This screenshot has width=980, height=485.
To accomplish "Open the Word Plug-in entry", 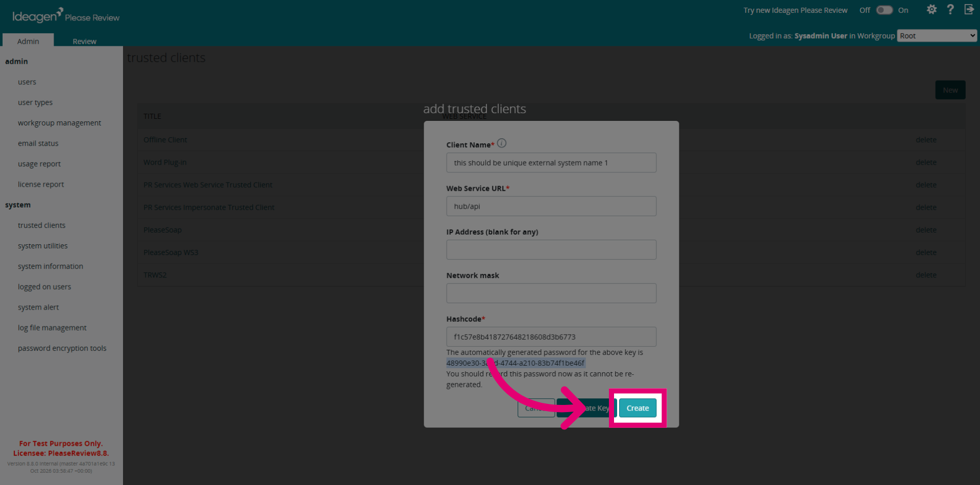I will tap(165, 162).
